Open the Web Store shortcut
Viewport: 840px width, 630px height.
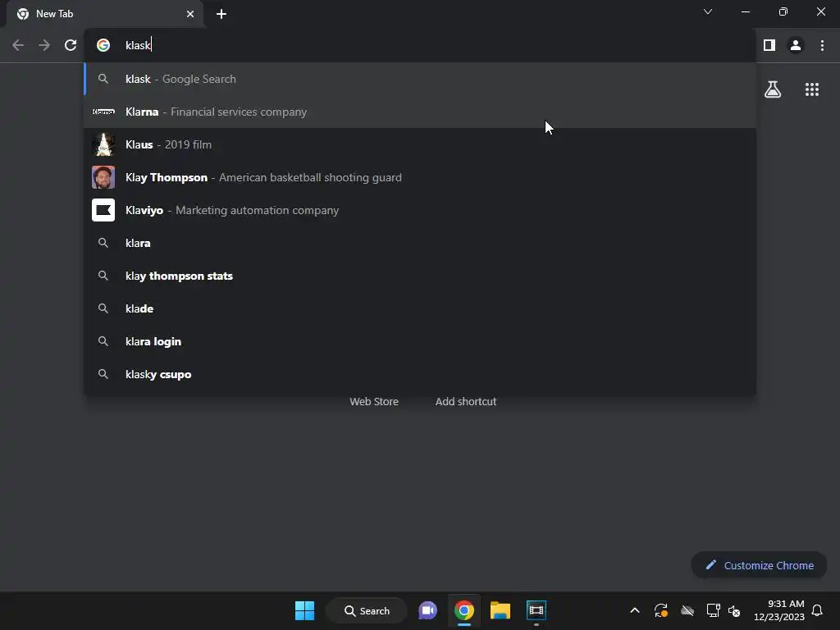click(x=374, y=401)
